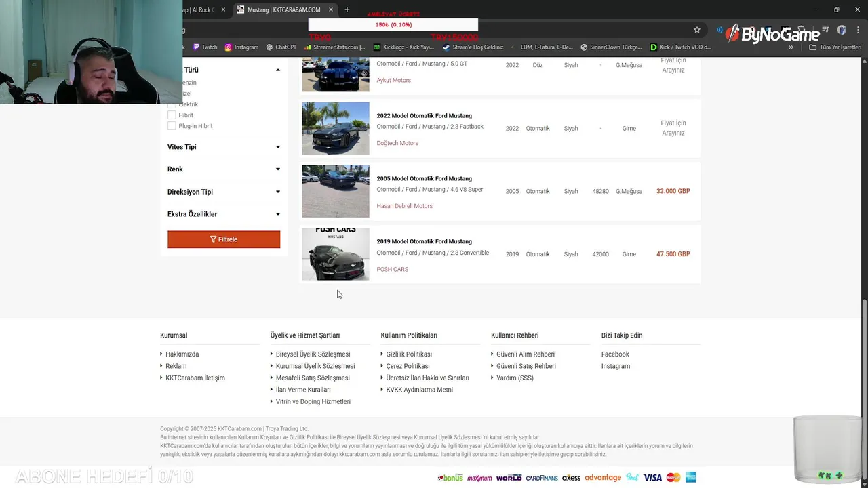Screen dimensions: 868x488
Task: Visit the Hasan Debreli Motors dealer page
Action: coord(404,206)
